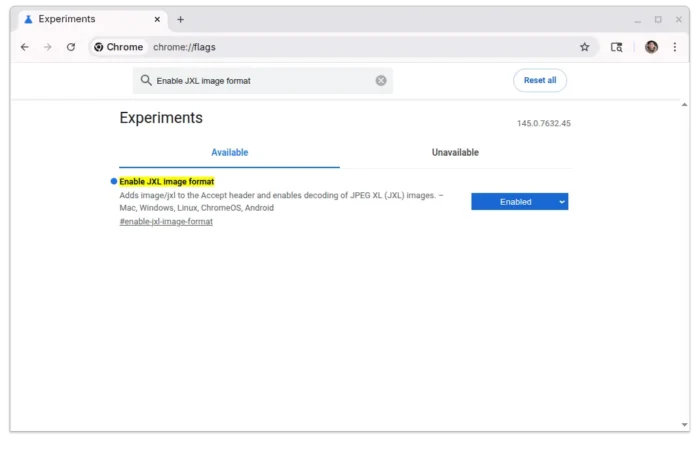Click the back navigation arrow
The width and height of the screenshot is (700, 452).
coord(25,47)
